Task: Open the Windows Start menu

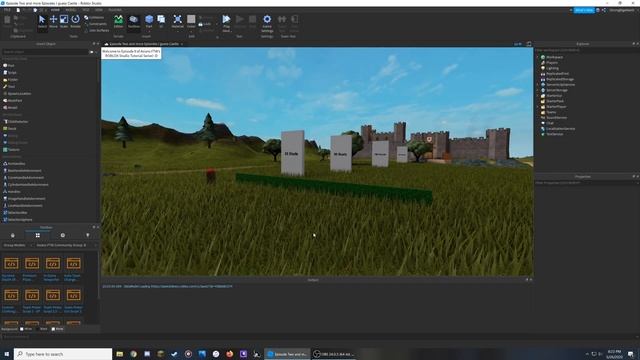Action: 7,354
